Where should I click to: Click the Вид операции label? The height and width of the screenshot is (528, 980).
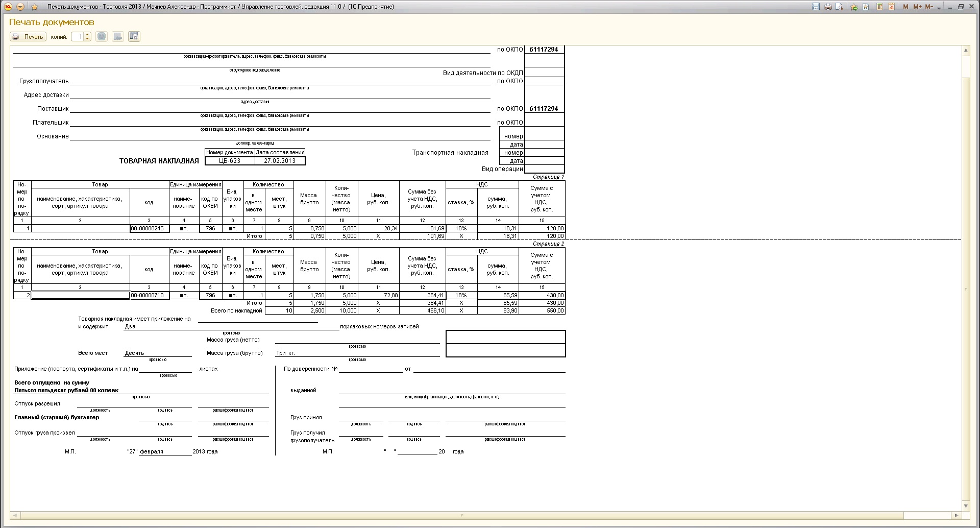tap(502, 169)
